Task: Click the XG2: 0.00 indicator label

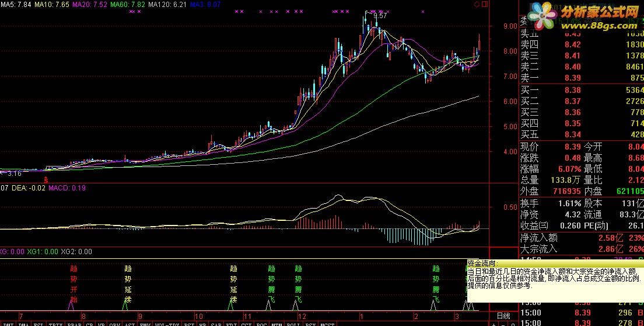Action: pyautogui.click(x=76, y=252)
